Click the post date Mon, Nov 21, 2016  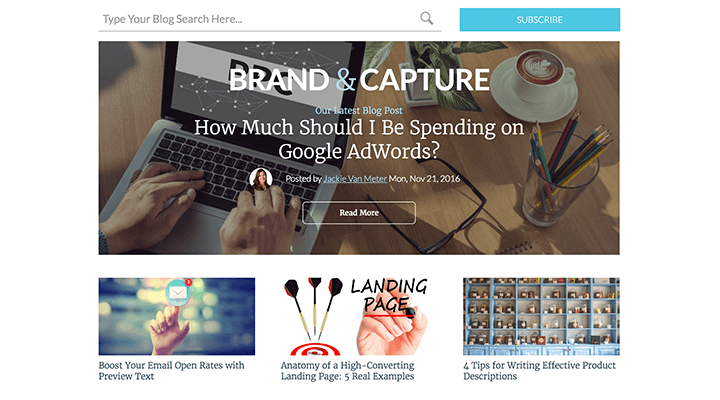424,179
